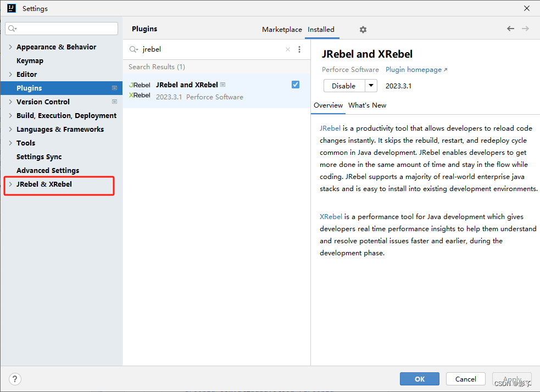Image resolution: width=540 pixels, height=392 pixels.
Task: Open plugin search options three-dot menu
Action: click(299, 49)
